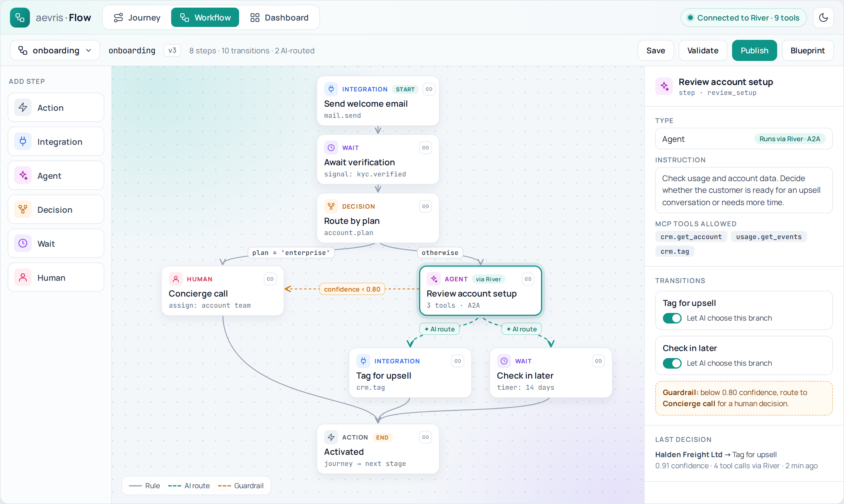The height and width of the screenshot is (504, 844).
Task: Click the confidence < 0.80 guardrail label
Action: click(x=352, y=289)
